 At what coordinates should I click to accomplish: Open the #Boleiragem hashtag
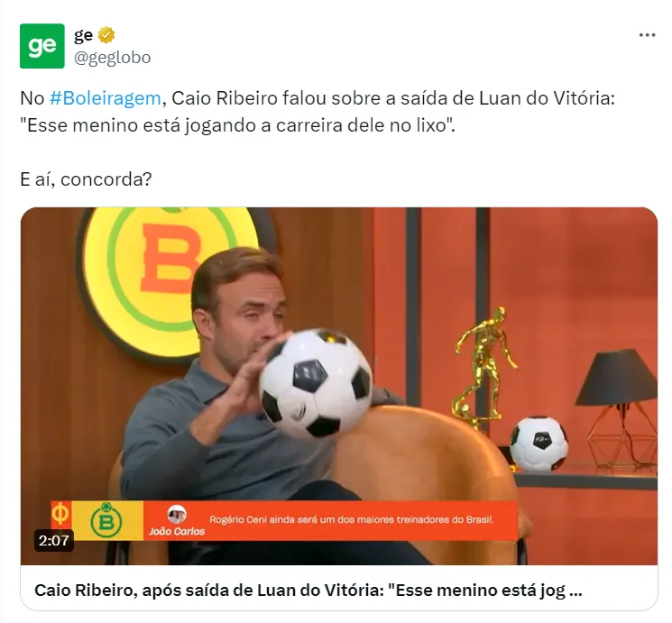pyautogui.click(x=105, y=98)
